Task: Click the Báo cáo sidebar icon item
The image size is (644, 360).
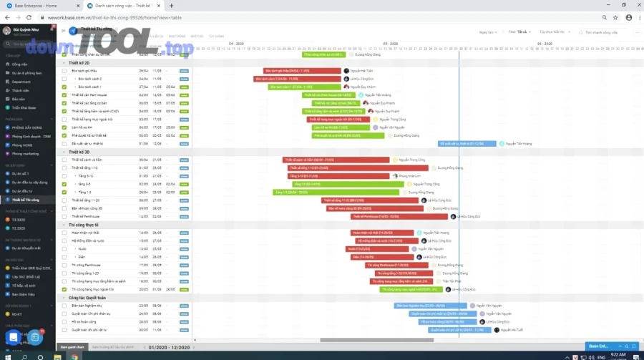Action: click(x=19, y=99)
